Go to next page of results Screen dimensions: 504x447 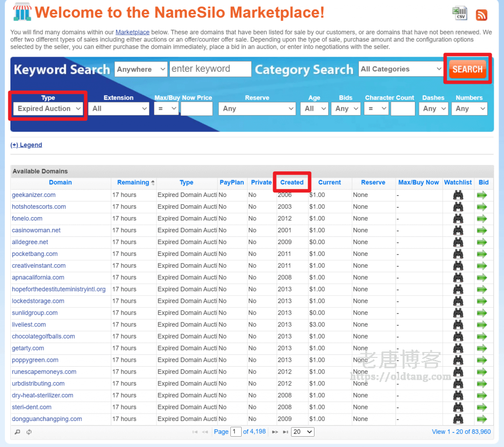(x=275, y=432)
